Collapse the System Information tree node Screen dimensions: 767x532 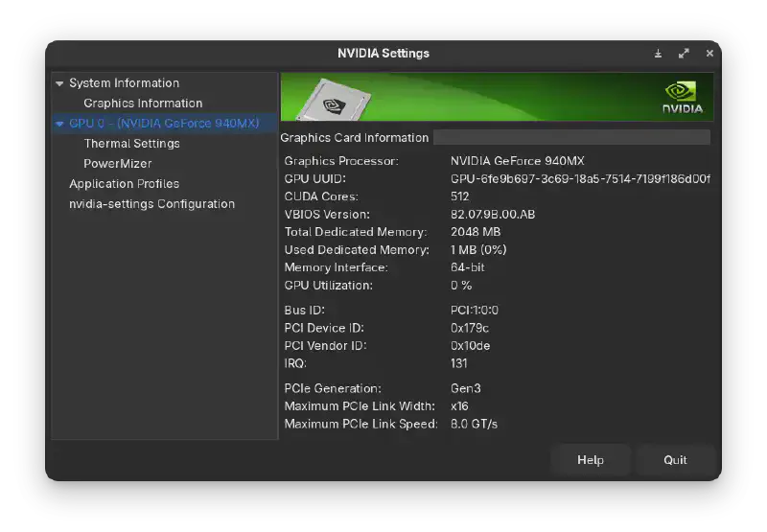[x=59, y=83]
